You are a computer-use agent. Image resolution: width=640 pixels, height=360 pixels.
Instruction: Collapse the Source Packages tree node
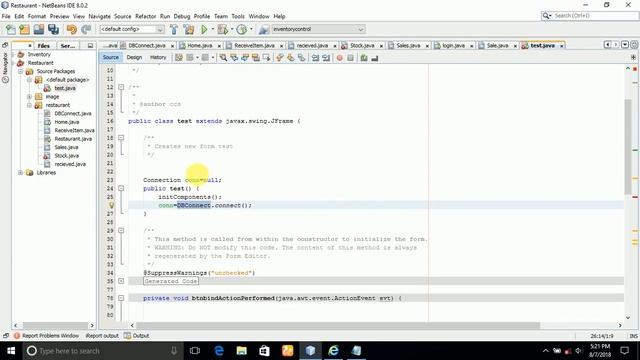[x=20, y=71]
